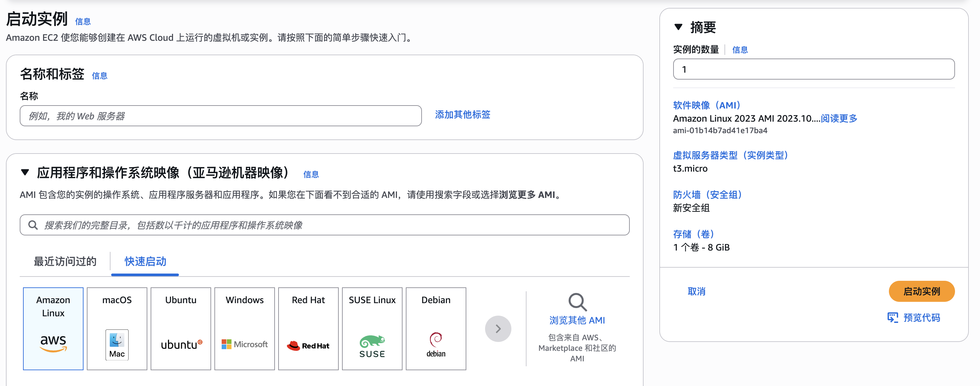
Task: Click the browse other AMI magnifier icon
Action: coord(577,302)
